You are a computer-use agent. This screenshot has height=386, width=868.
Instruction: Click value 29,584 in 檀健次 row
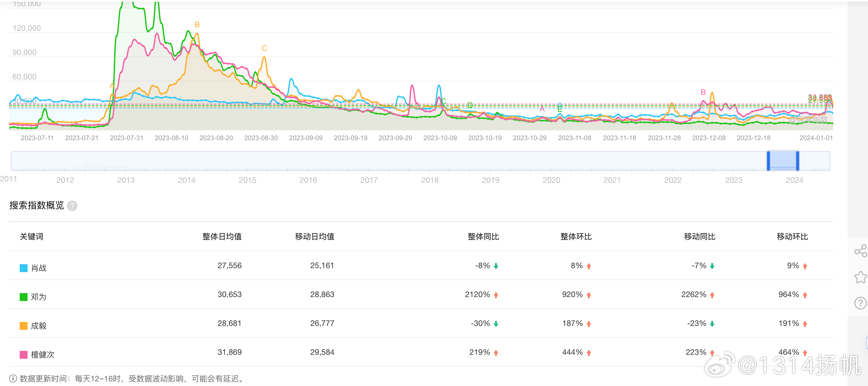click(322, 352)
